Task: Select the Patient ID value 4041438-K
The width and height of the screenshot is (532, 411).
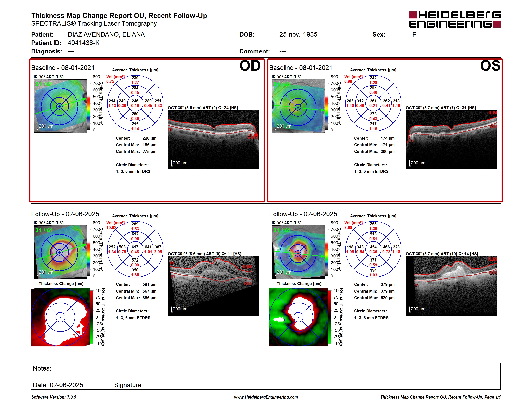Action: (x=84, y=43)
